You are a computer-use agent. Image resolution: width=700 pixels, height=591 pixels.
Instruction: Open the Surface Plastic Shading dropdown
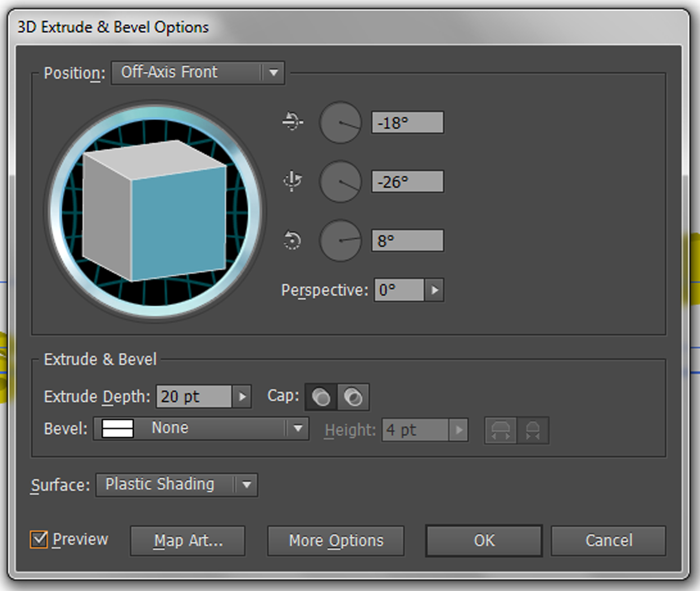[176, 485]
